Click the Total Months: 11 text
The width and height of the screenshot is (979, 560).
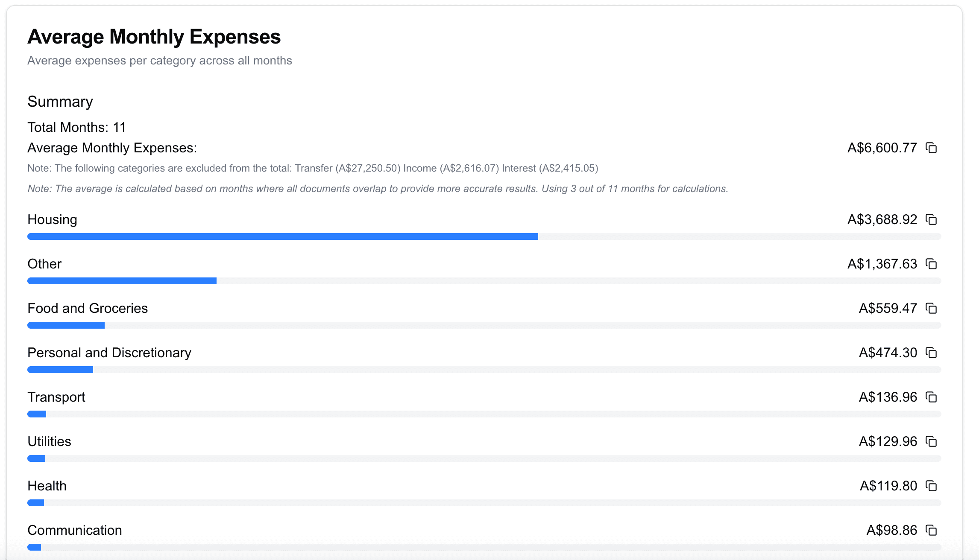(x=76, y=127)
